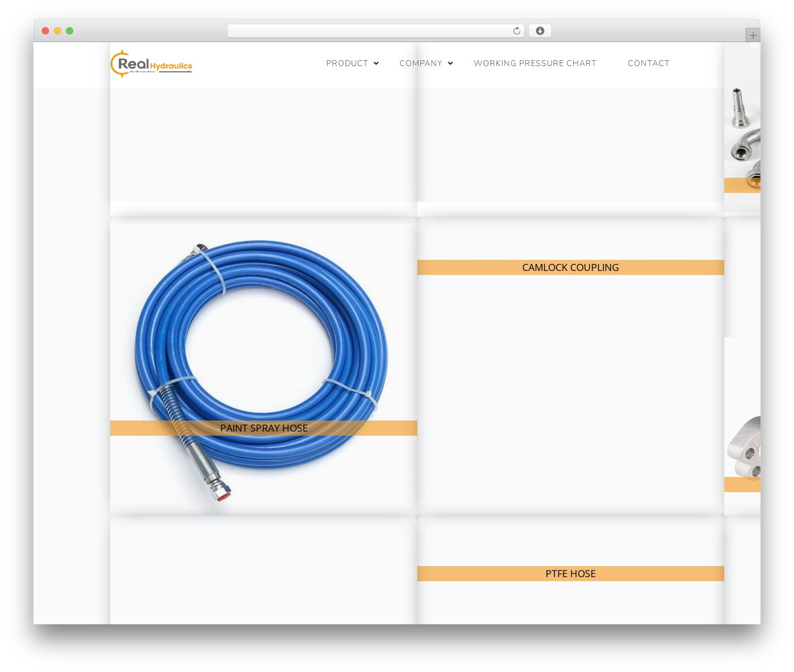
Task: Click the browser download icon
Action: click(x=540, y=31)
